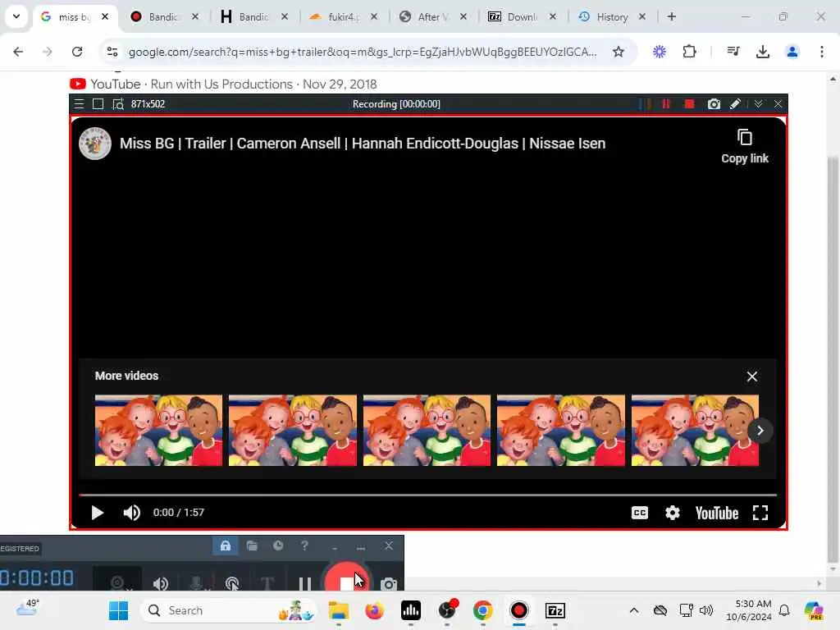Go back to the previous page

(18, 52)
